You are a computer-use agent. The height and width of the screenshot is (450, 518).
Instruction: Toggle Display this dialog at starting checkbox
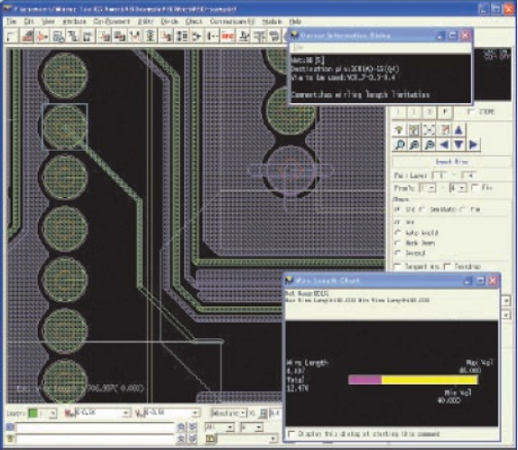pyautogui.click(x=292, y=434)
